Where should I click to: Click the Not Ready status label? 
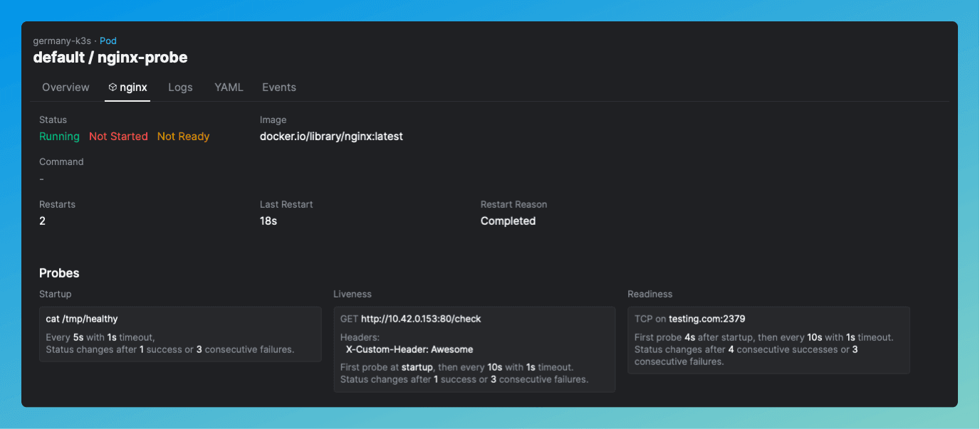point(183,137)
